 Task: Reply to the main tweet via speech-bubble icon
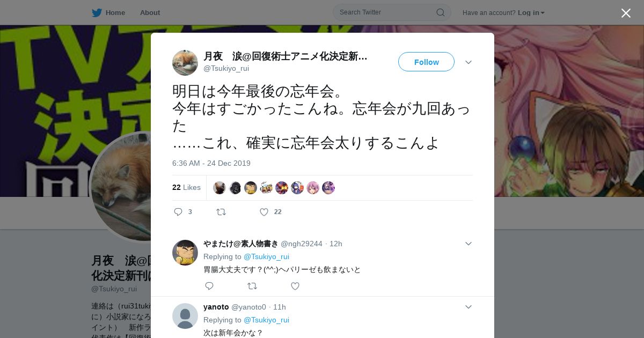[178, 212]
